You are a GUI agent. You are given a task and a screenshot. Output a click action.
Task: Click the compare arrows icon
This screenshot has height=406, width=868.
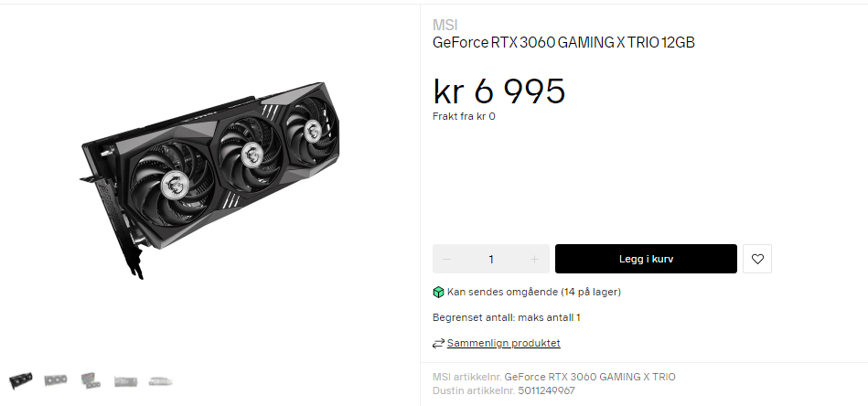point(438,344)
